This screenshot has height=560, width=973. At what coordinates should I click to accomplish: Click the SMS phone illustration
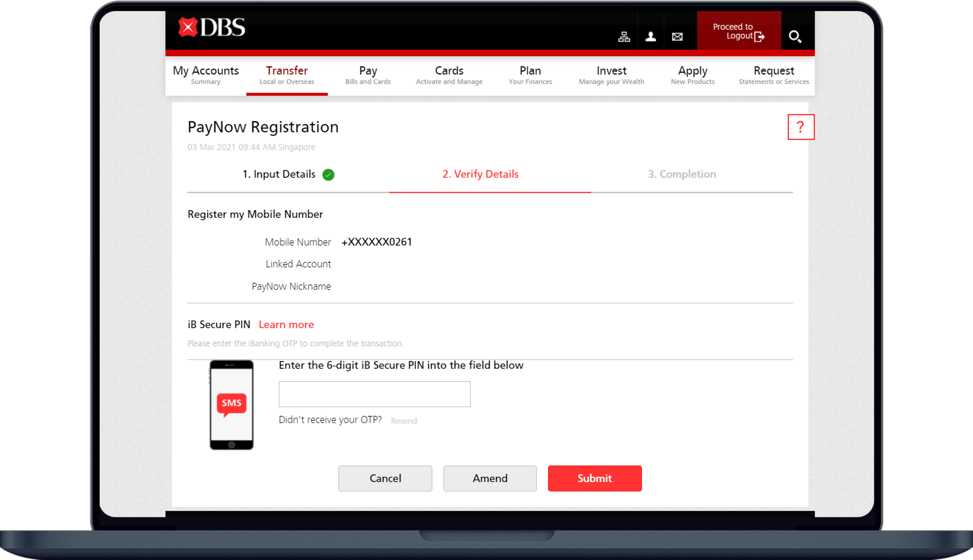[231, 405]
